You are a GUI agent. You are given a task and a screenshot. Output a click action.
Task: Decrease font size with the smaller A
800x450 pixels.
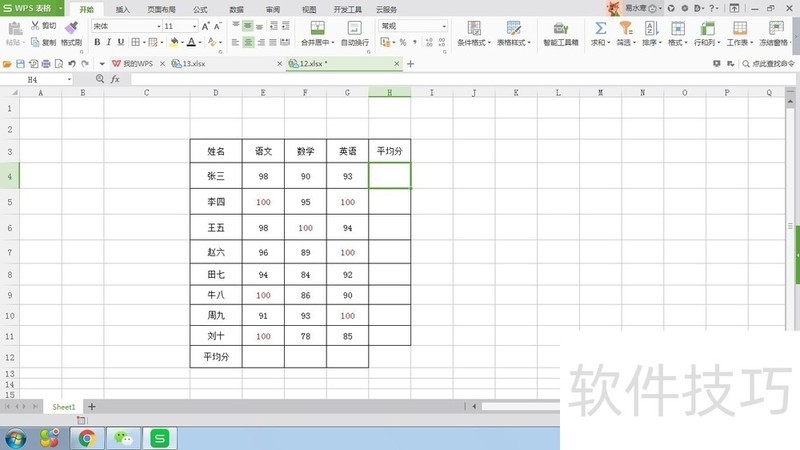[218, 26]
